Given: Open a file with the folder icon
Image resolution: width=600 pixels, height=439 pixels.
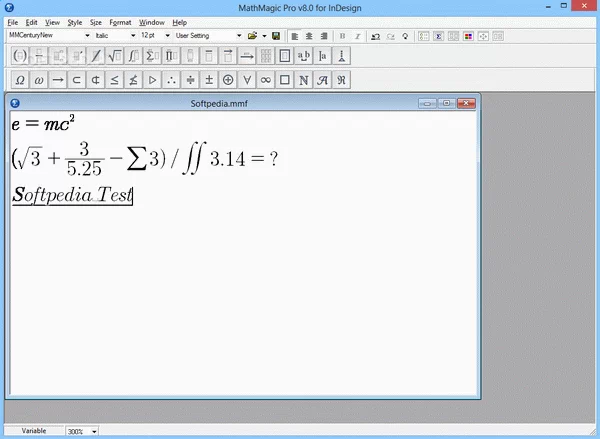Looking at the screenshot, I should click(x=252, y=36).
